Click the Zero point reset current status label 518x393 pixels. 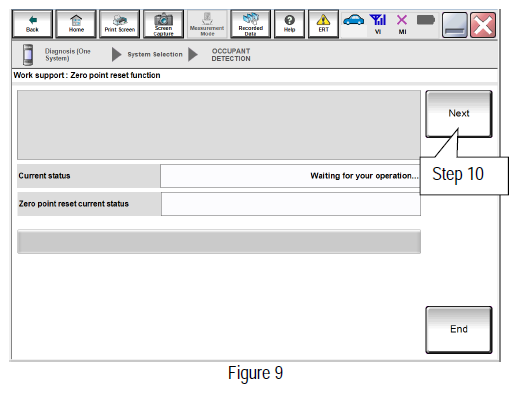click(x=73, y=204)
